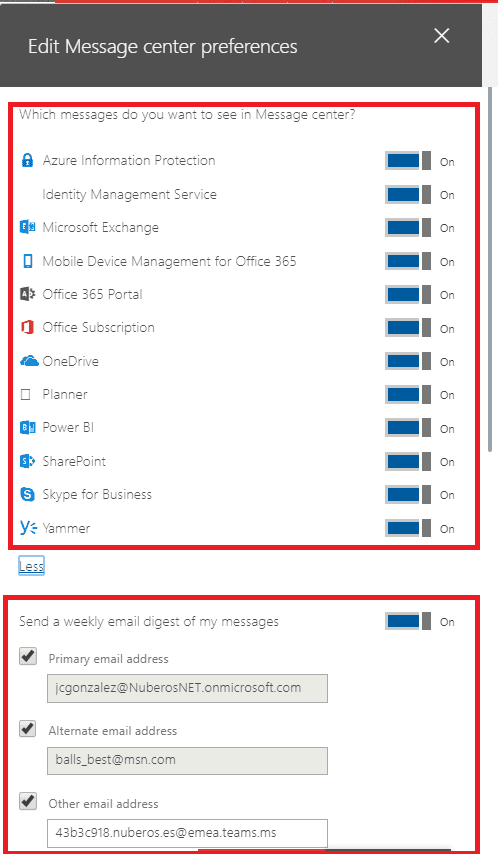
Task: Click the vertical scrollbar of the panel
Action: tap(490, 269)
